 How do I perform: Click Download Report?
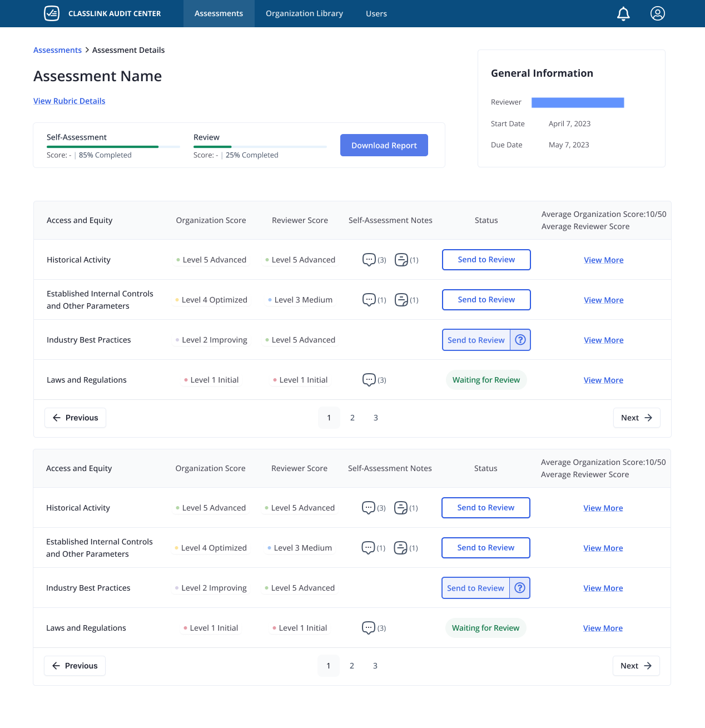pyautogui.click(x=384, y=145)
